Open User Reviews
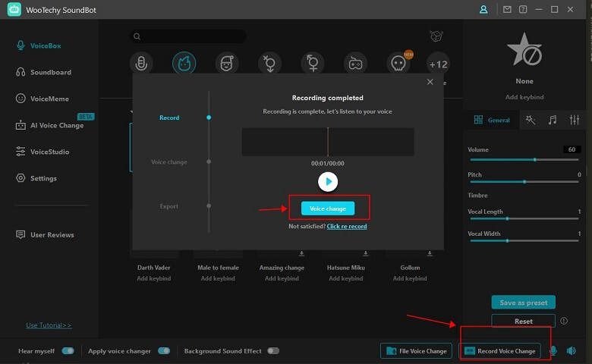 tap(45, 234)
